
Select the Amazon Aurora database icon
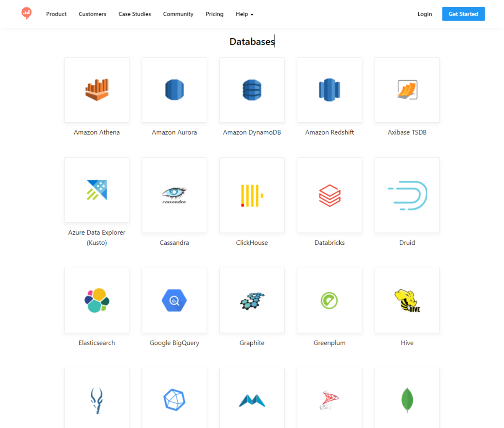[x=174, y=90]
